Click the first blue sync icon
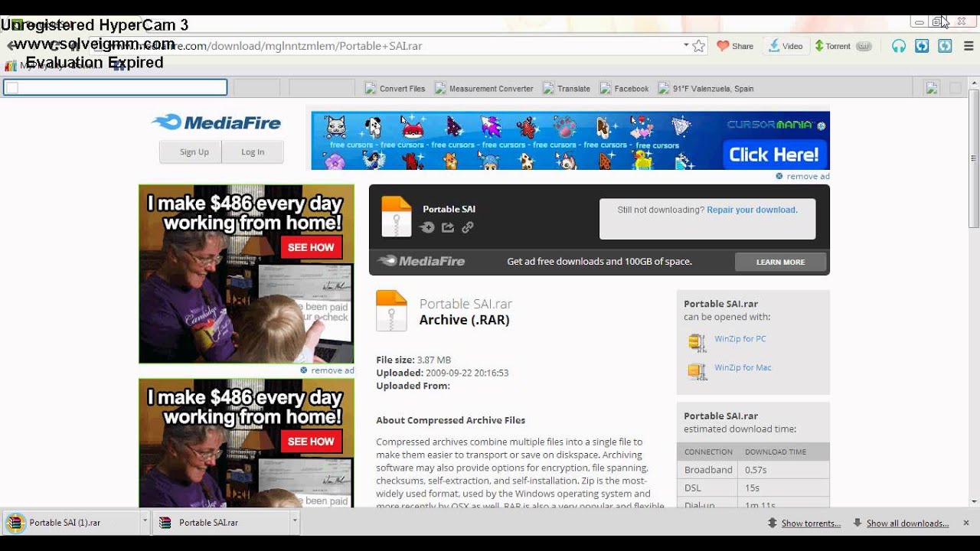Screen dimensions: 980x551 point(922,46)
